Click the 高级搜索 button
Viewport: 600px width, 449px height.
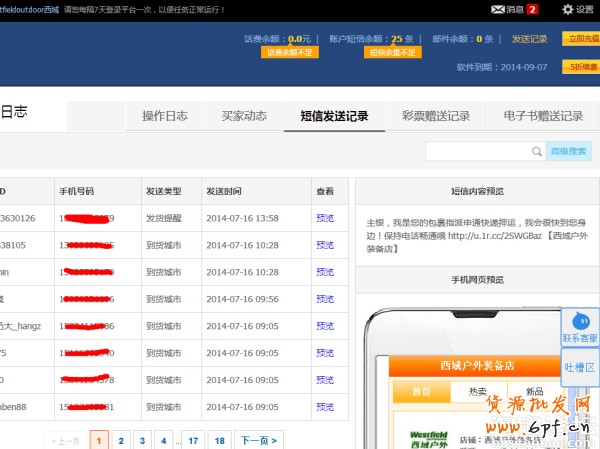(568, 151)
